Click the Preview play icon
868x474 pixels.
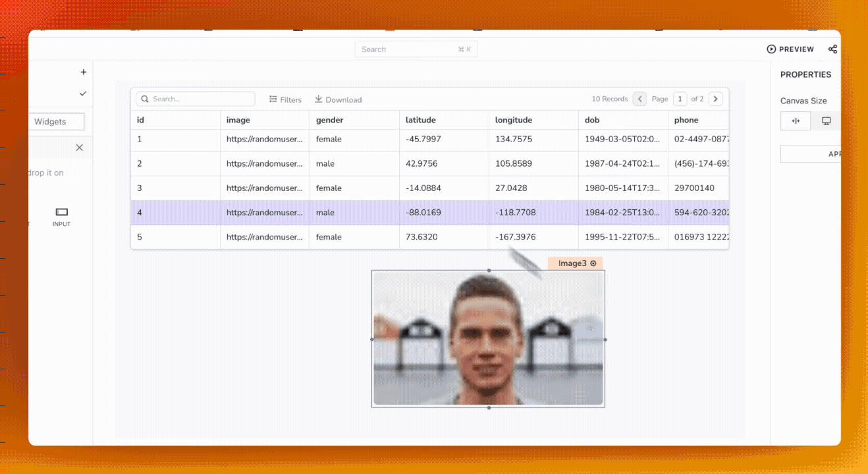tap(771, 49)
